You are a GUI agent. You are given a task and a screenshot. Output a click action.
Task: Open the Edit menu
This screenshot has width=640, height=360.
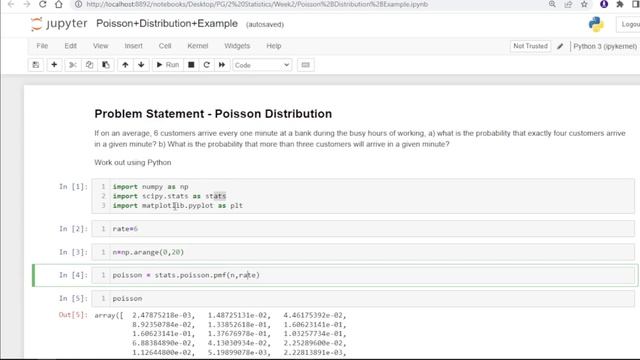coord(71,46)
